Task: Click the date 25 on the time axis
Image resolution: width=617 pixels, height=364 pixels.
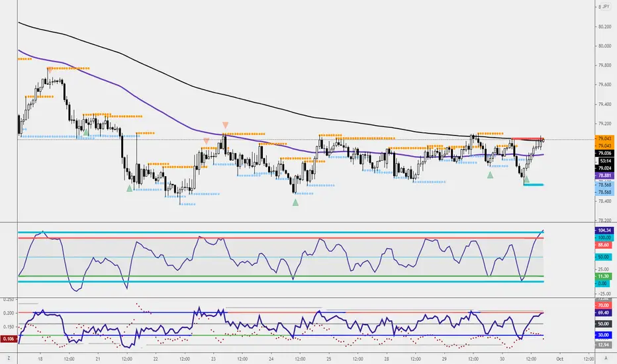Action: (x=329, y=359)
